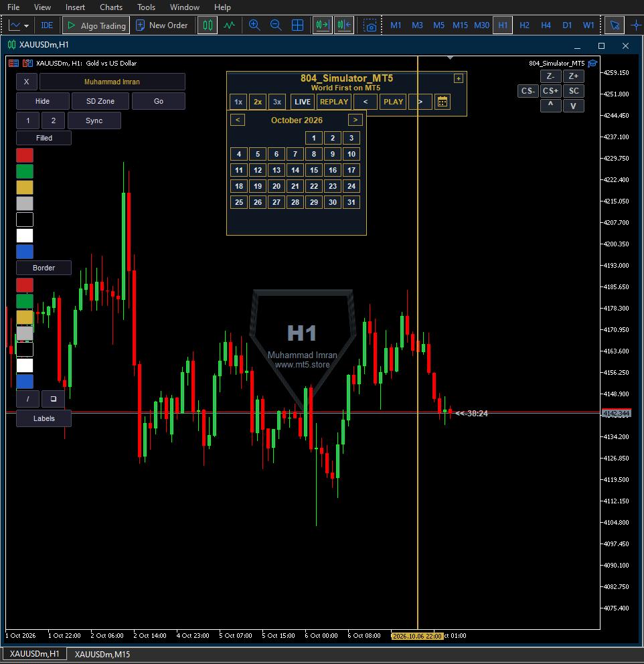Open the simulator calendar icon
The image size is (644, 664).
[442, 102]
